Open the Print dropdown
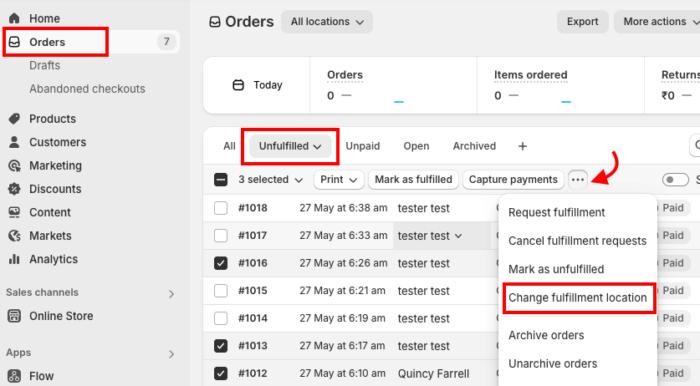Screen dimensions: 700x386 coord(339,180)
